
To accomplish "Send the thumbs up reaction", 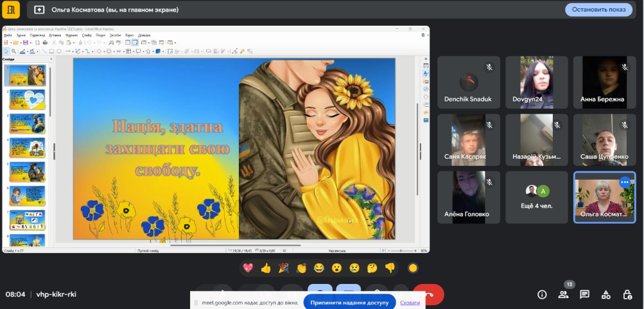I will pos(266,268).
